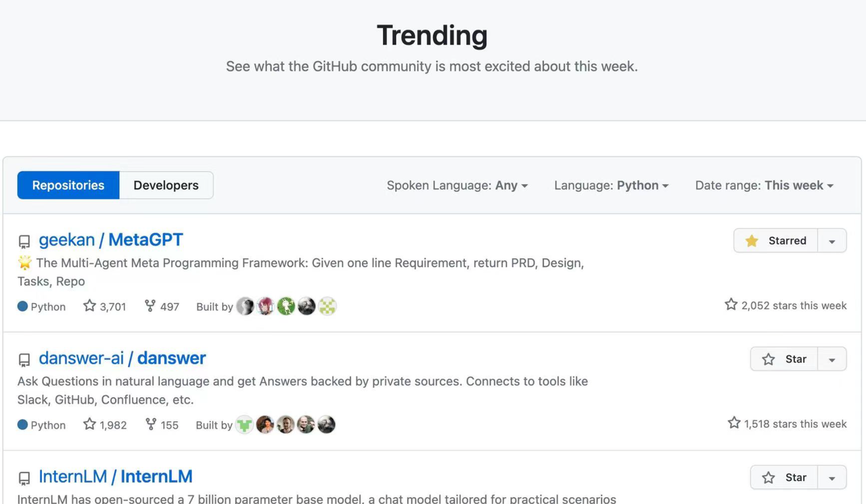Star the InternLM/InternLM repository
Image resolution: width=866 pixels, height=504 pixels.
pyautogui.click(x=784, y=478)
